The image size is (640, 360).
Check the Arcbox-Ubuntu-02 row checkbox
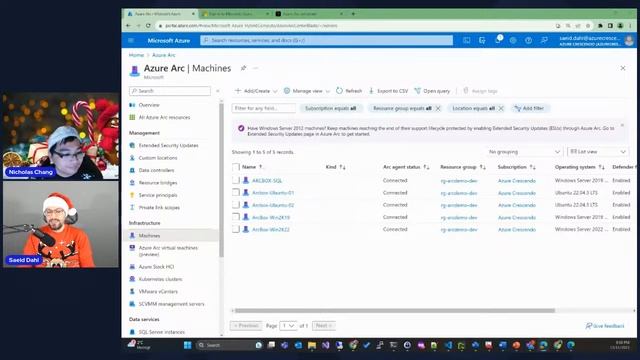tap(236, 204)
